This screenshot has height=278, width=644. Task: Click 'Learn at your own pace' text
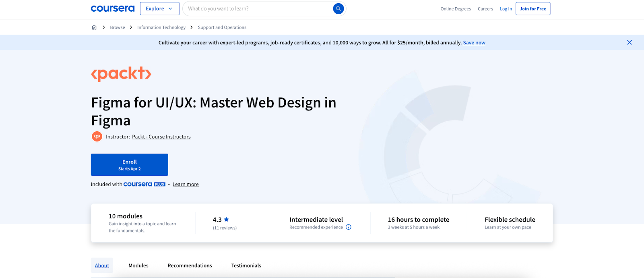click(508, 227)
